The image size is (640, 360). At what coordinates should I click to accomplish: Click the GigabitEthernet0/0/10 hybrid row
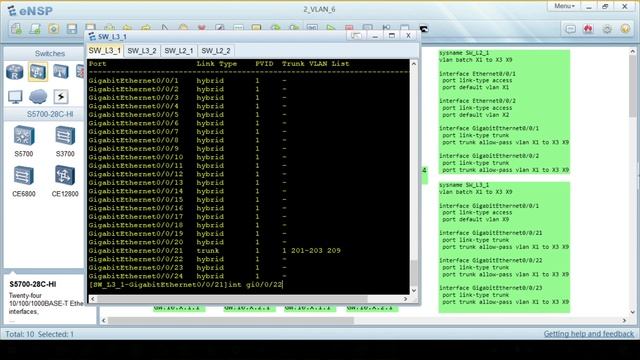click(x=188, y=157)
